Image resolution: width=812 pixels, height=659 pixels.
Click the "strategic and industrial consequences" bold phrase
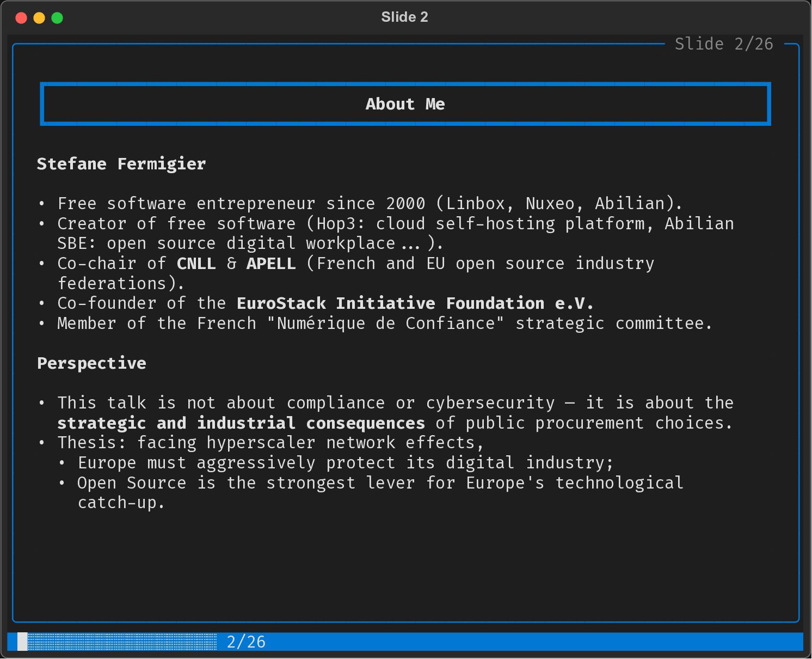[x=241, y=423]
